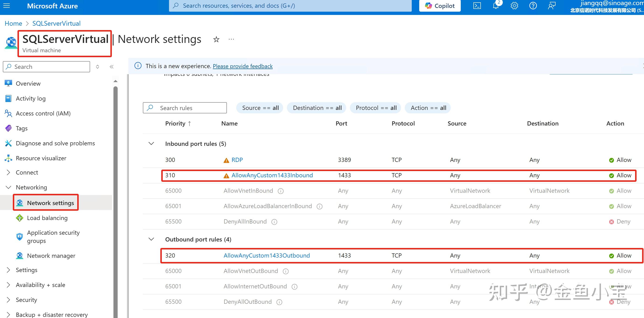The image size is (644, 318).
Task: Collapse the Inbound port rules section
Action: tap(151, 144)
